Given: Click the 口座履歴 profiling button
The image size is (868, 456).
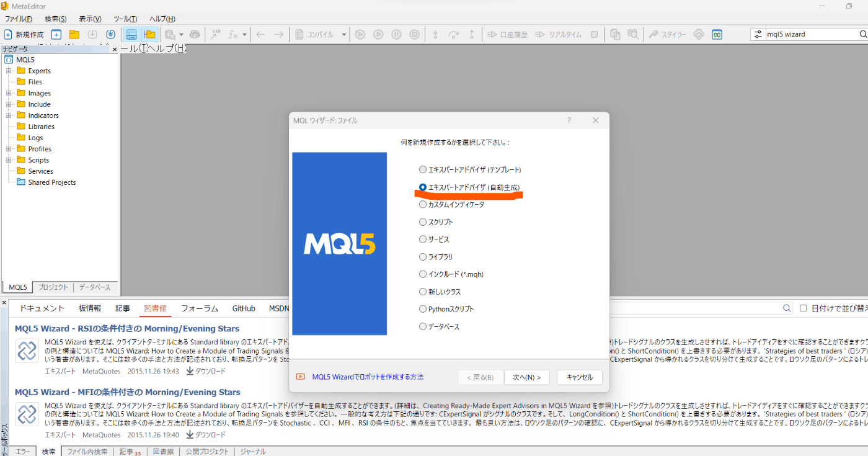Looking at the screenshot, I should pyautogui.click(x=507, y=35).
